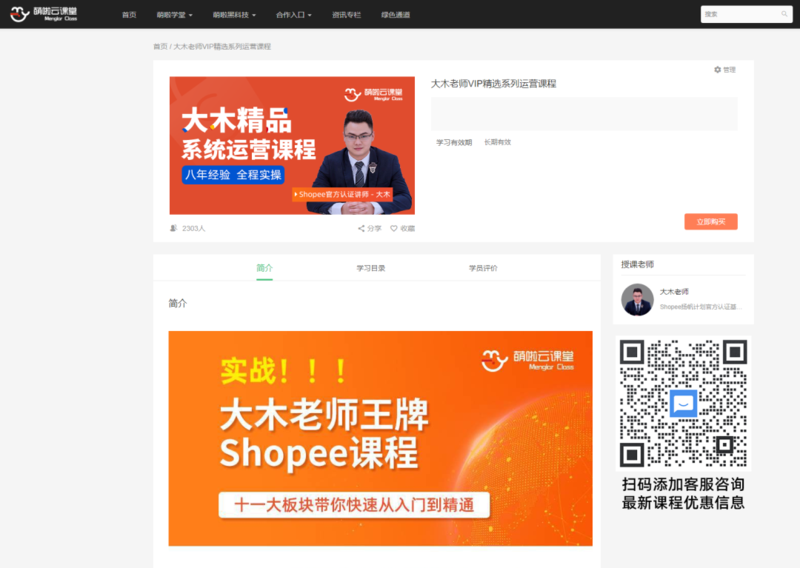
Task: Switch to the 学习目录 tab
Action: click(371, 268)
